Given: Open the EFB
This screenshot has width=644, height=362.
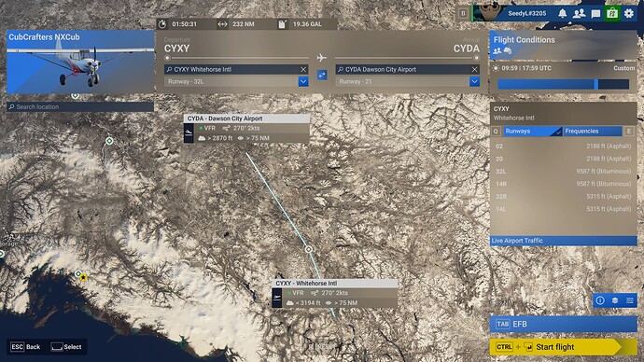Looking at the screenshot, I should coord(563,325).
